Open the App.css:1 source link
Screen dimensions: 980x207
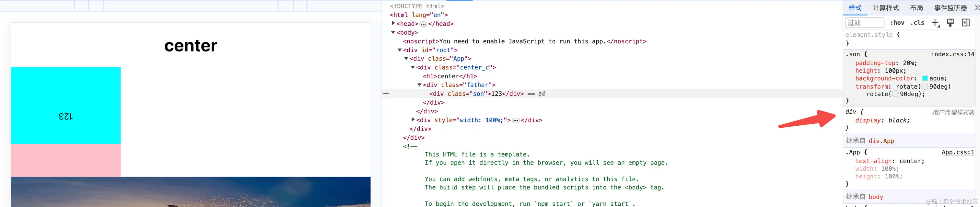click(958, 152)
